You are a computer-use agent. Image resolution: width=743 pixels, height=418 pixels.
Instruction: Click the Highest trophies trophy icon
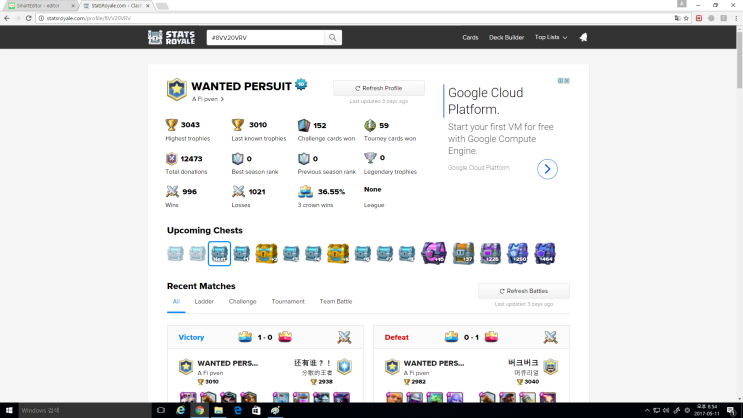tap(172, 125)
